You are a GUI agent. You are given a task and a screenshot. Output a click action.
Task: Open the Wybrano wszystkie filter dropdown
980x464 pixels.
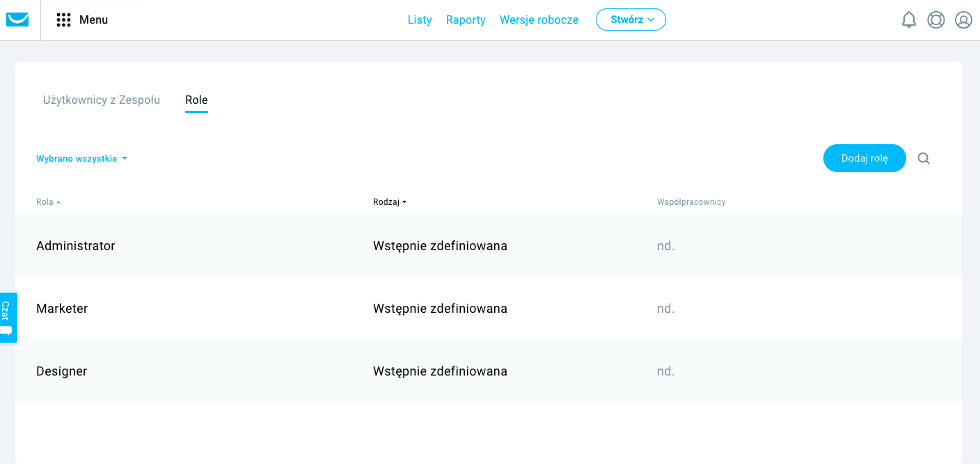pyautogui.click(x=82, y=158)
